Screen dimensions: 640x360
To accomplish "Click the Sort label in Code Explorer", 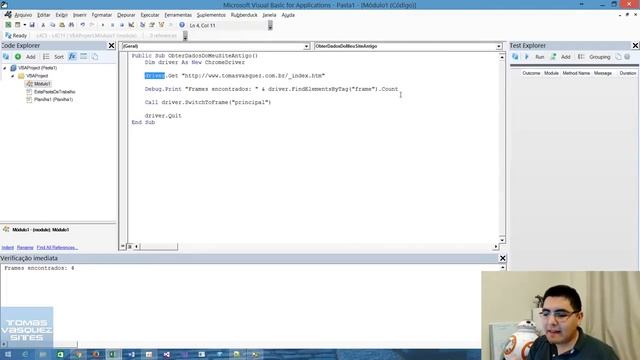I will pyautogui.click(x=59, y=57).
